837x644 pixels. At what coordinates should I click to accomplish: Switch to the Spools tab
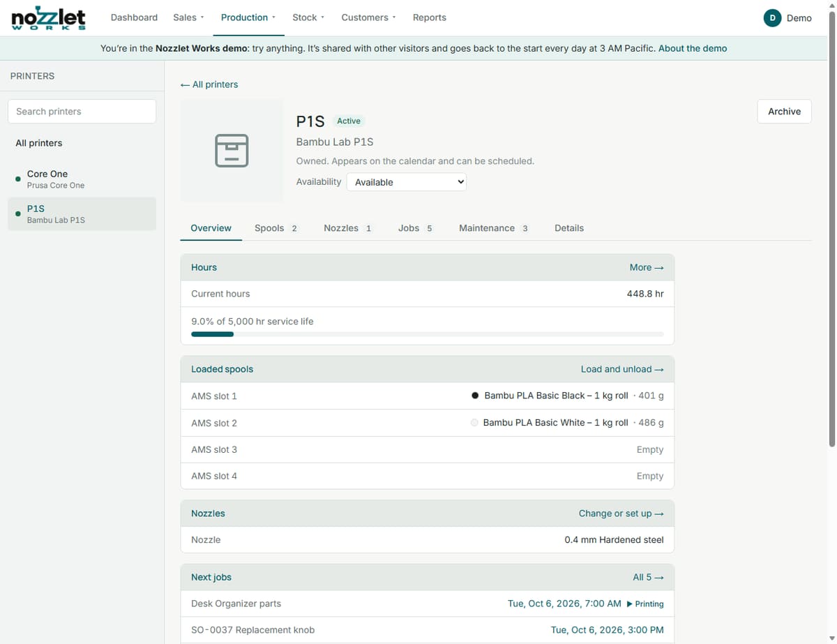coord(276,228)
